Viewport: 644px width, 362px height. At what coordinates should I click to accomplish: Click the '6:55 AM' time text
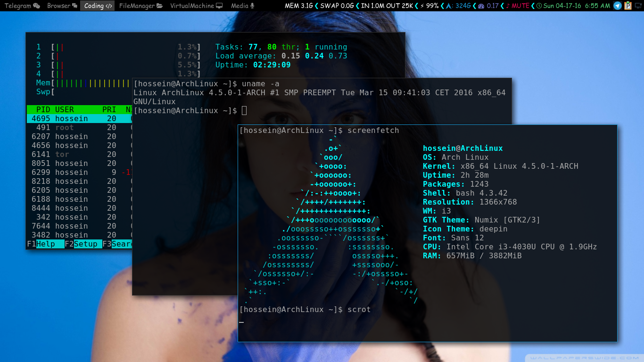click(x=597, y=6)
